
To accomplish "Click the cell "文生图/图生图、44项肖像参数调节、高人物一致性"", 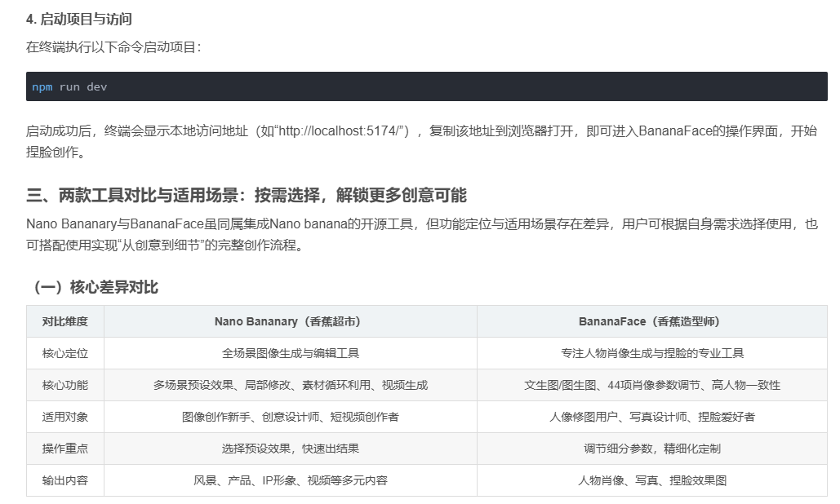I will [652, 385].
